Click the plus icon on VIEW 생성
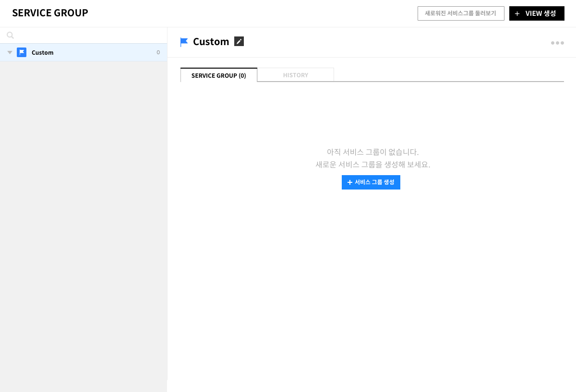 pos(517,14)
